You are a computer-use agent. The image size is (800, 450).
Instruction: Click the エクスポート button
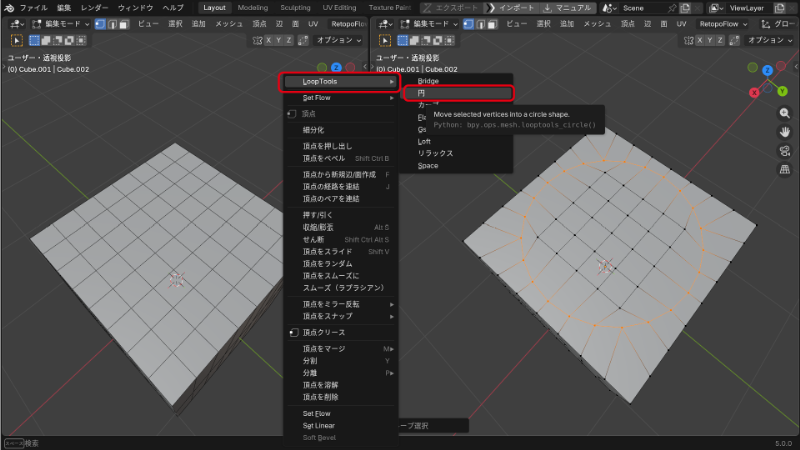coord(451,8)
